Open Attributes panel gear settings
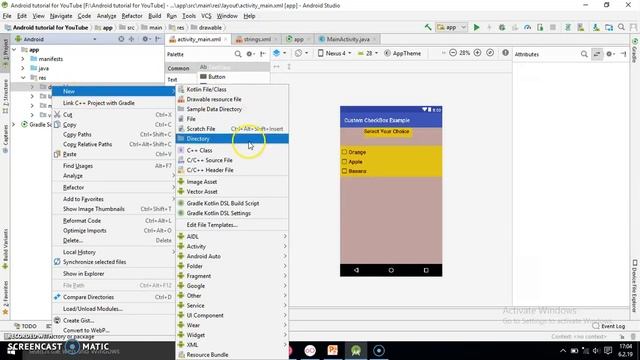The image size is (640, 360). point(610,54)
